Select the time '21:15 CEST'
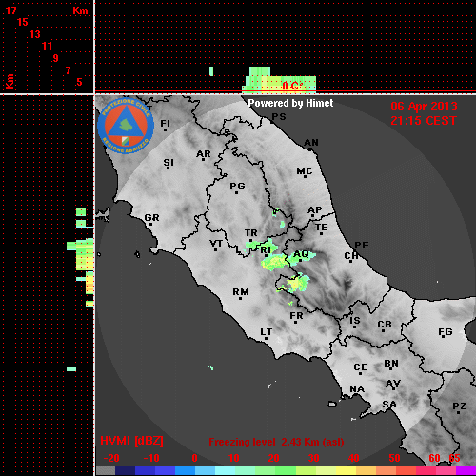 [424, 121]
